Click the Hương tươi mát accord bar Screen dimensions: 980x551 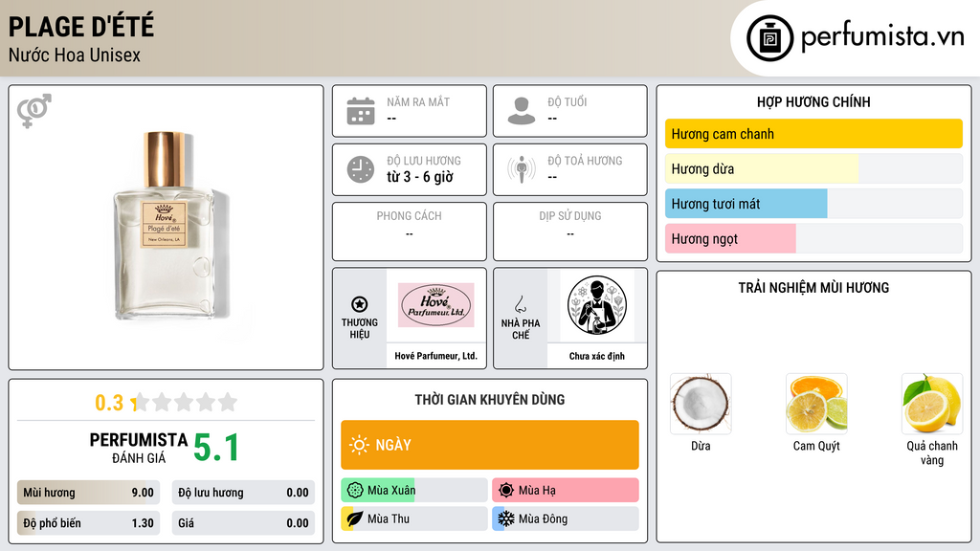click(813, 204)
